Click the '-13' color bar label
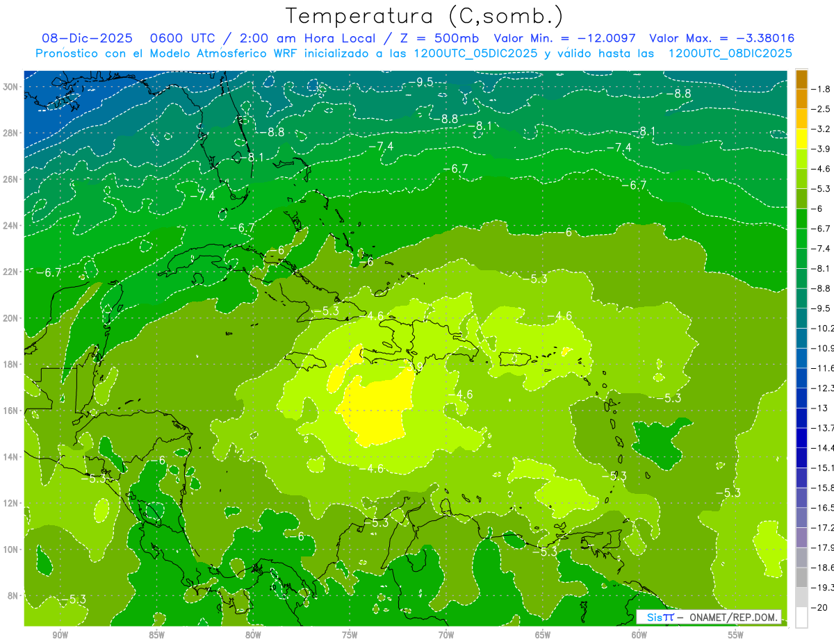834x644 pixels. coord(819,408)
